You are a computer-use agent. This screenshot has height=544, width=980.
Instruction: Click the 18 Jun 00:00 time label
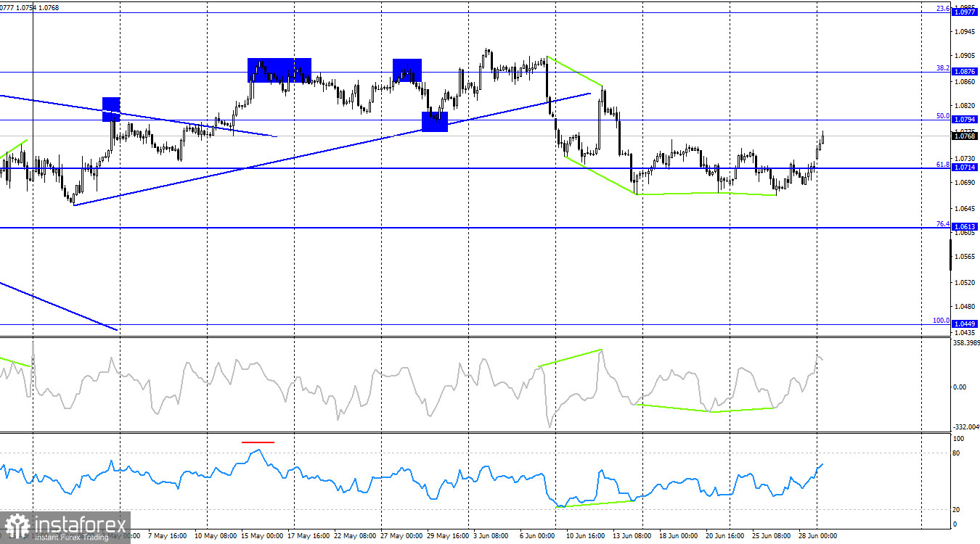pyautogui.click(x=679, y=536)
